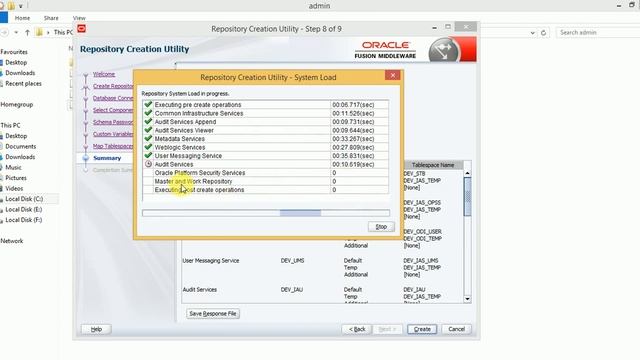640x360 pixels.
Task: Open recent locations dropdown in File Explorer
Action: 16,32
